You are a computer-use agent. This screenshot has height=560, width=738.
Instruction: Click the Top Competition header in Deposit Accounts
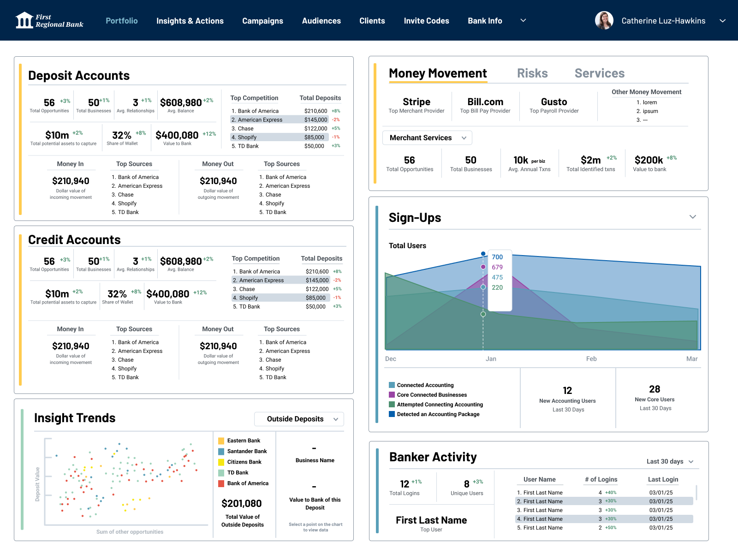(x=254, y=98)
